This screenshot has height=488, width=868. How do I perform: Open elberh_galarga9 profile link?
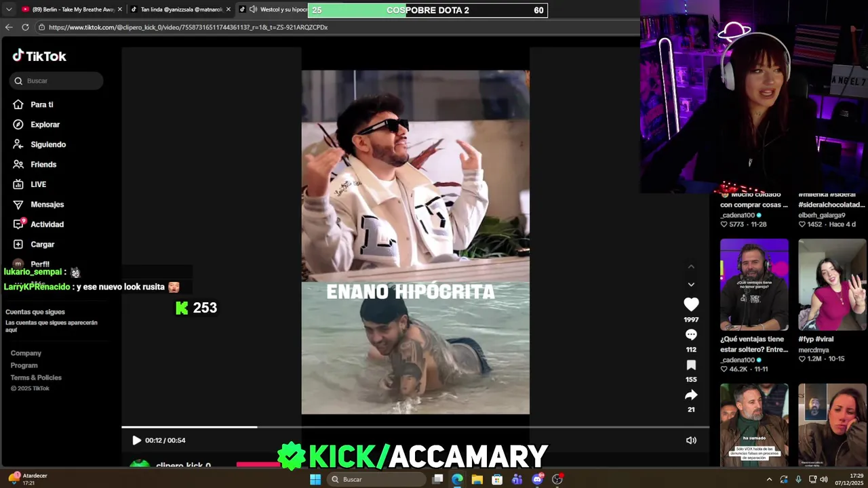(x=822, y=215)
